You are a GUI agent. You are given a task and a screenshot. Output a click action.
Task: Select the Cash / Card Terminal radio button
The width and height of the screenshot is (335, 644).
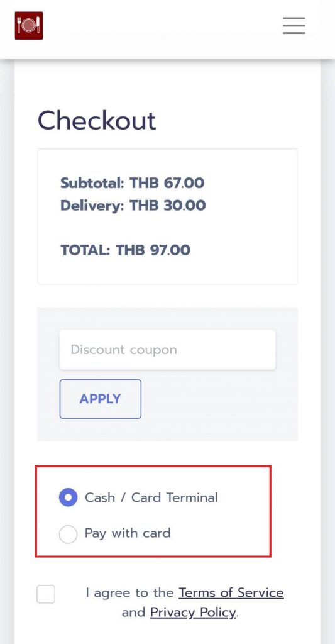click(x=68, y=497)
